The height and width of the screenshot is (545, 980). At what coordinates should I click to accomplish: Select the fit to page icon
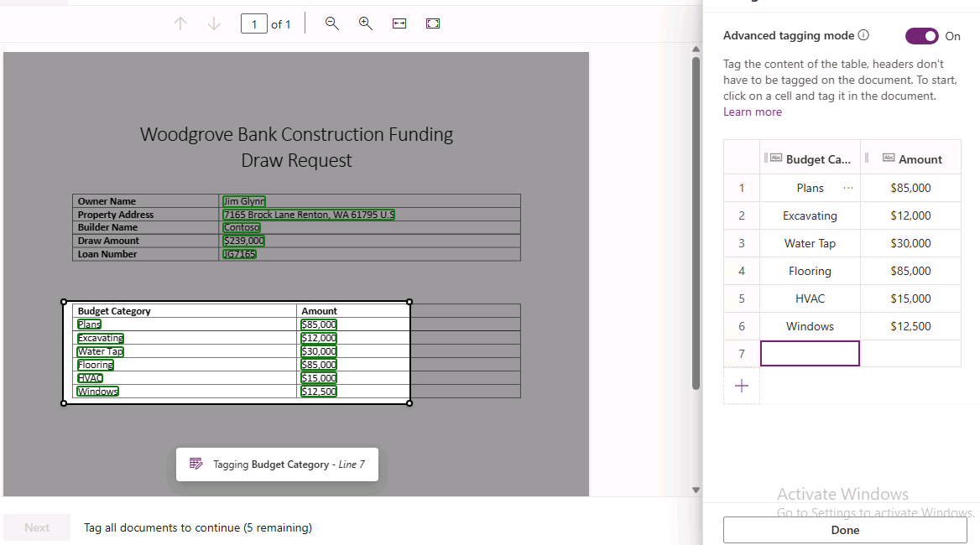click(x=433, y=23)
